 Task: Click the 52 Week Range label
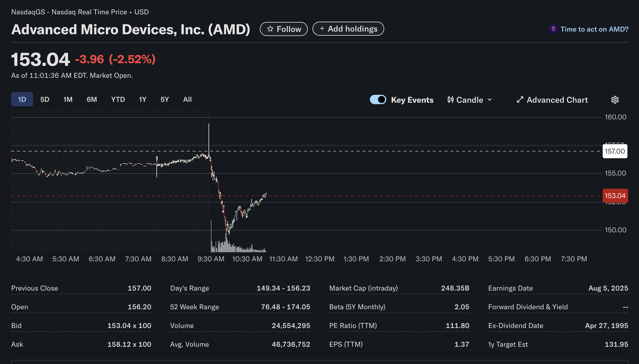point(194,307)
